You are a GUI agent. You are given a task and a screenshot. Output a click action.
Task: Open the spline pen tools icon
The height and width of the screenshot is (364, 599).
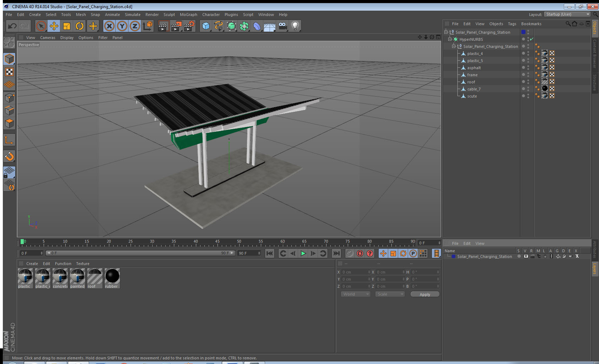(x=219, y=26)
